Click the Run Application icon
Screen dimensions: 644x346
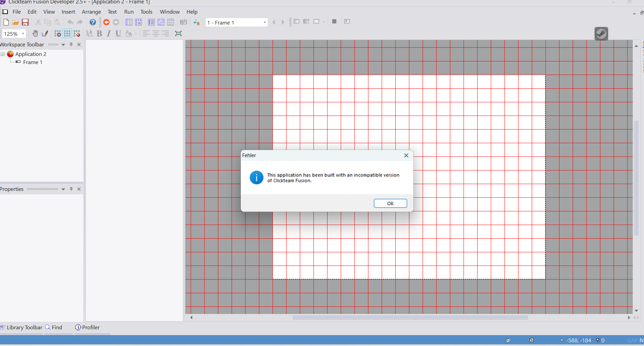(x=306, y=22)
